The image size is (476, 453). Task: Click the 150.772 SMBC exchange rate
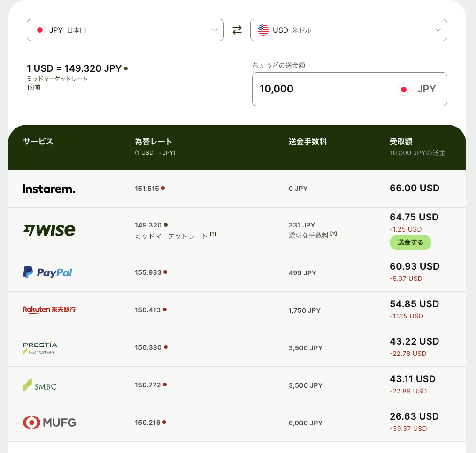[x=148, y=385]
